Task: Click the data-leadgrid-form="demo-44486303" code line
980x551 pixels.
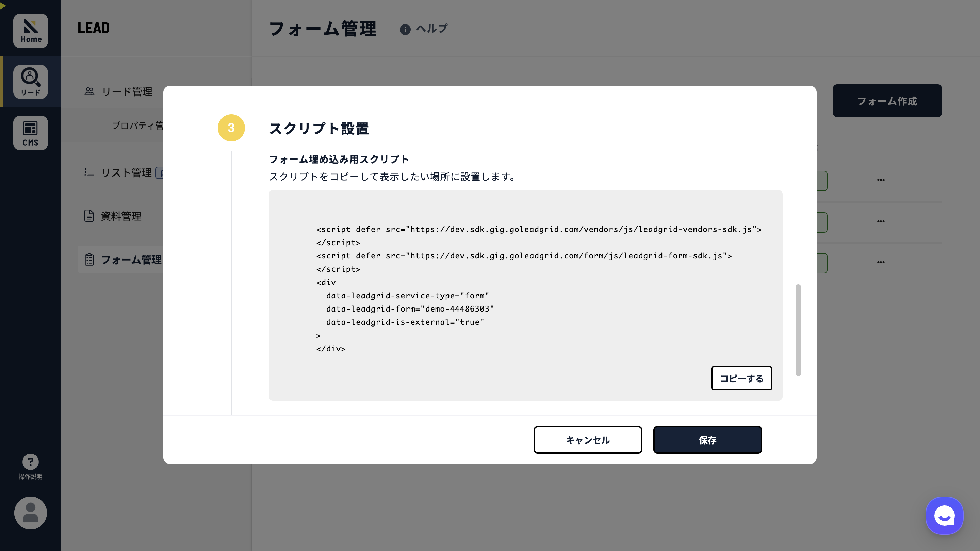Action: coord(410,309)
